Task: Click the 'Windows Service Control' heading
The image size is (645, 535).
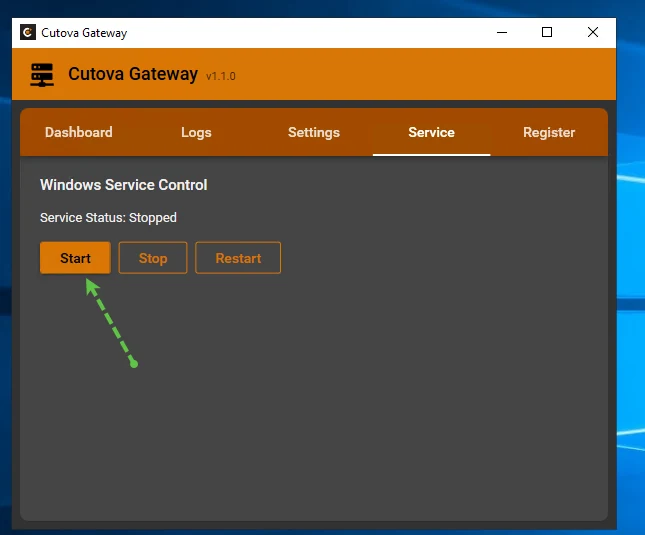Action: 123,185
